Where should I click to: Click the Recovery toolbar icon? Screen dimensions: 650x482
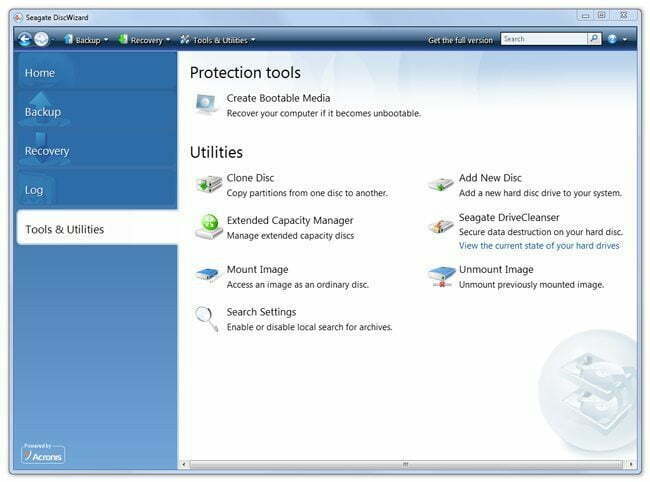coord(123,39)
